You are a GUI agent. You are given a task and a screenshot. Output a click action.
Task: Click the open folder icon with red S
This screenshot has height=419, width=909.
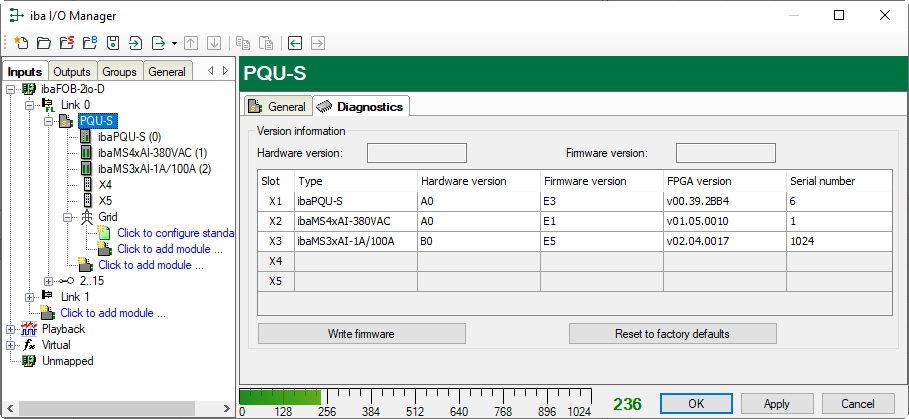[67, 42]
